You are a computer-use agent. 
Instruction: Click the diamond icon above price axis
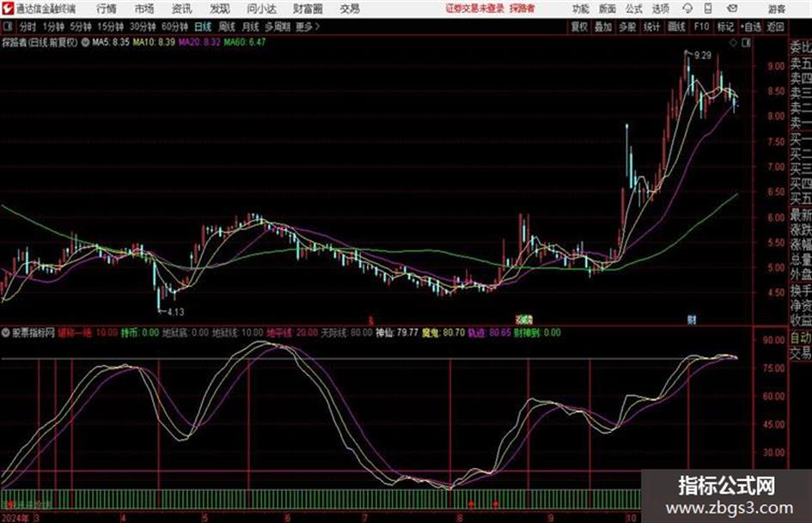[x=733, y=43]
